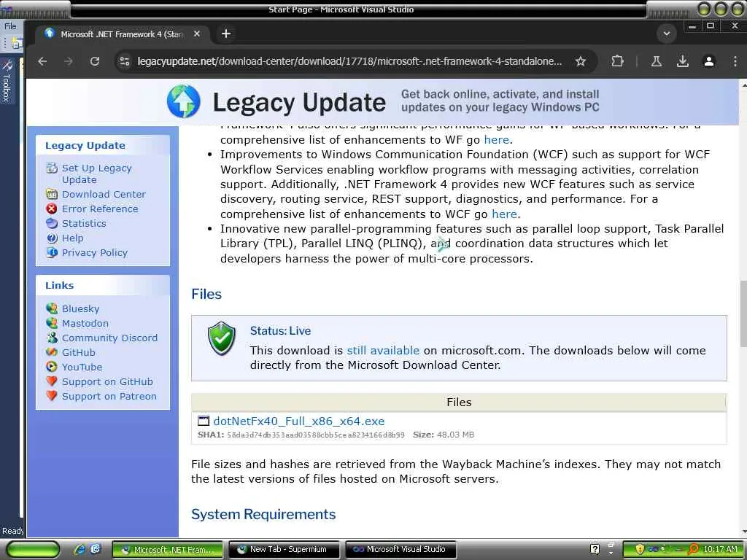Viewport: 747px width, 560px height.
Task: Open the Help link in sidebar
Action: (72, 238)
